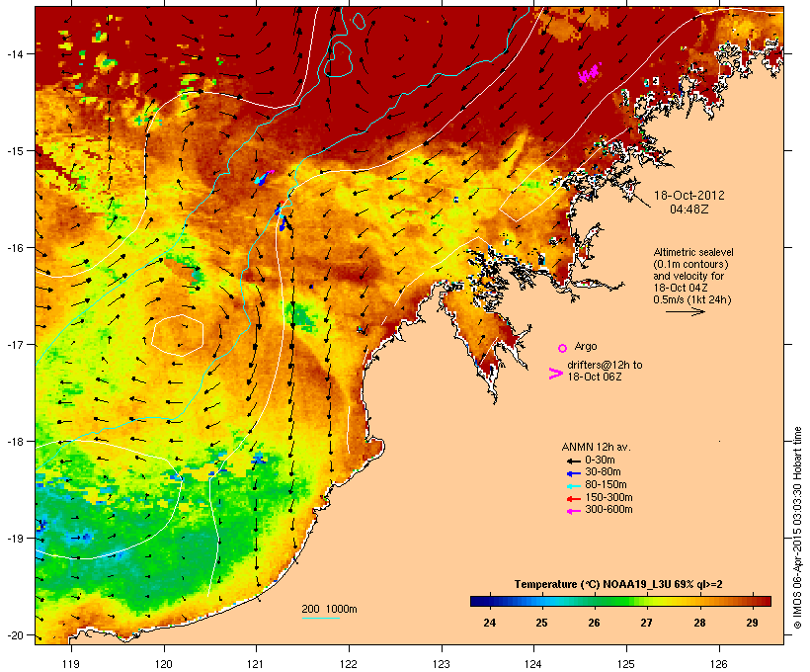Click the dark red end of the temperature colorbar
810x672 pixels.
(x=766, y=601)
